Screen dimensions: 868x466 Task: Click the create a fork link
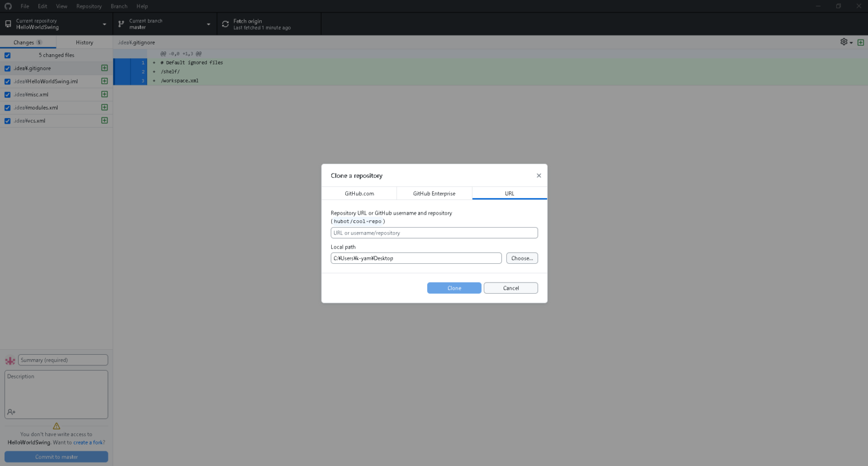coord(89,442)
